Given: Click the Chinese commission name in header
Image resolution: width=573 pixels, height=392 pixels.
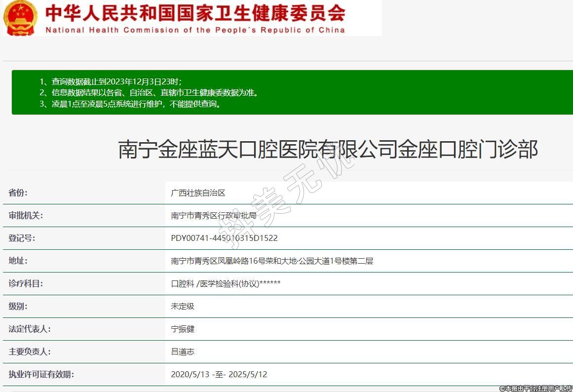Looking at the screenshot, I should [x=195, y=13].
